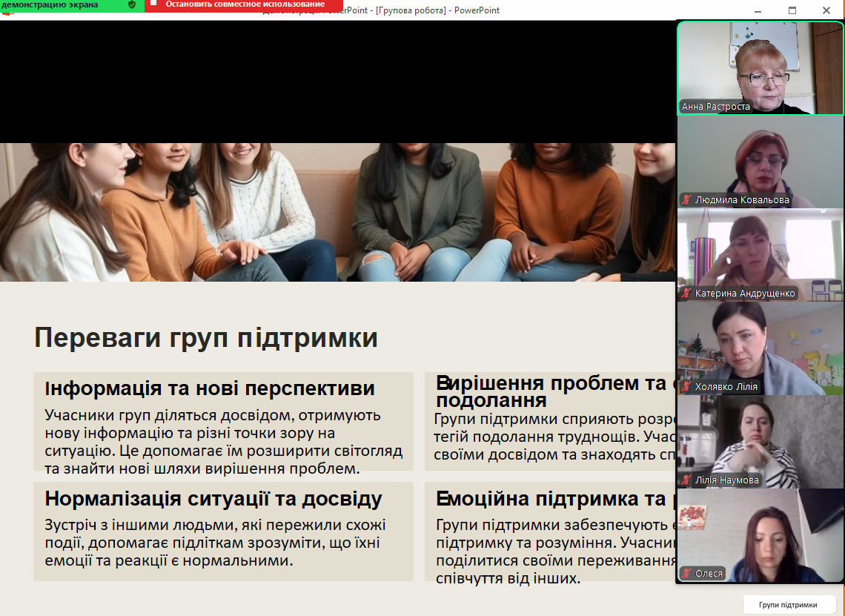Select Людмила Ковальова's video tile

760,162
